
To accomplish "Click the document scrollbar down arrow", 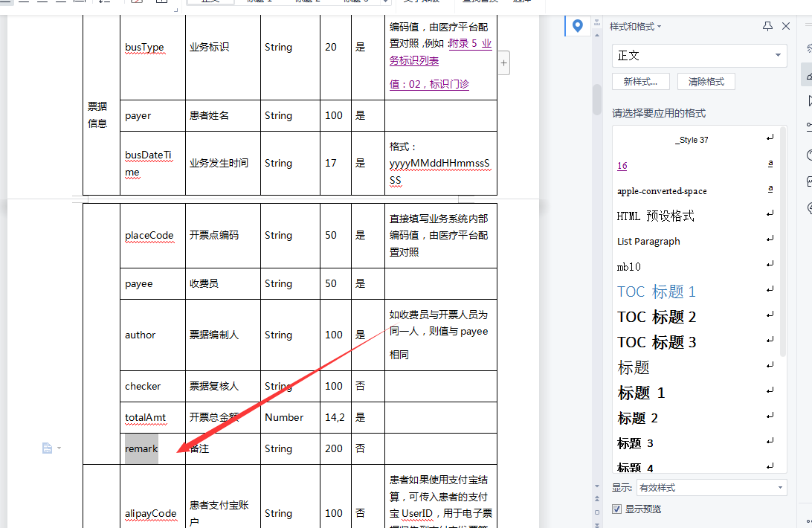I will (596, 486).
